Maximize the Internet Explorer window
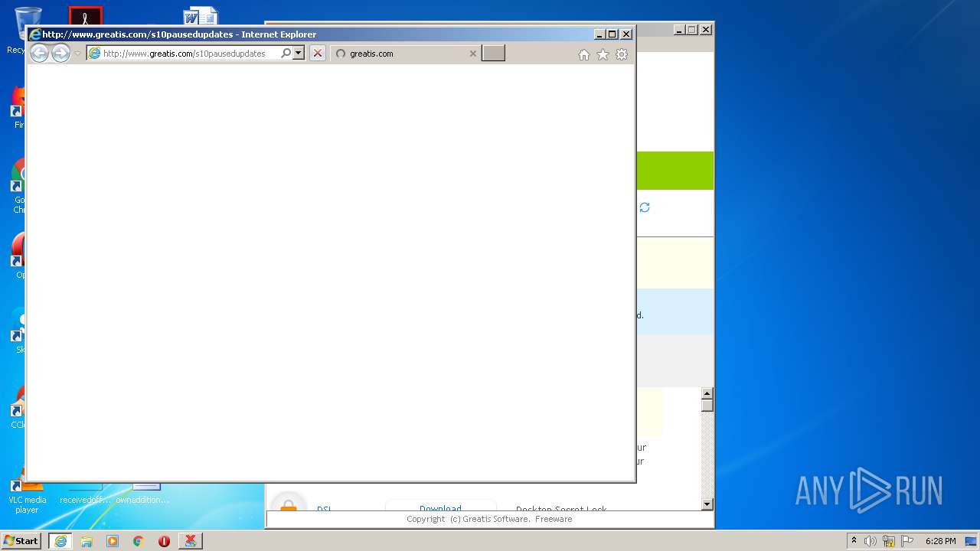Image resolution: width=980 pixels, height=551 pixels. [612, 34]
